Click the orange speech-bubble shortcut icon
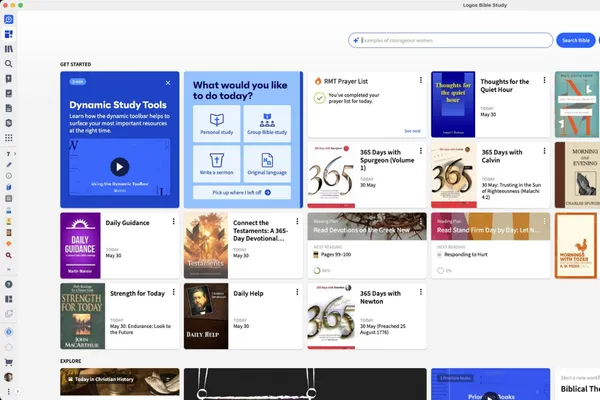The image size is (600, 400). click(x=8, y=244)
